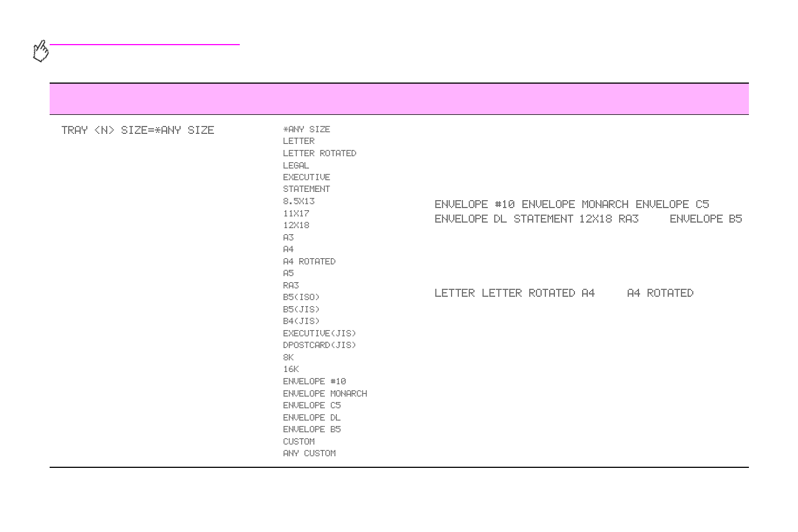
Task: Select the ANY CUSTOM size entry
Action: 309,453
